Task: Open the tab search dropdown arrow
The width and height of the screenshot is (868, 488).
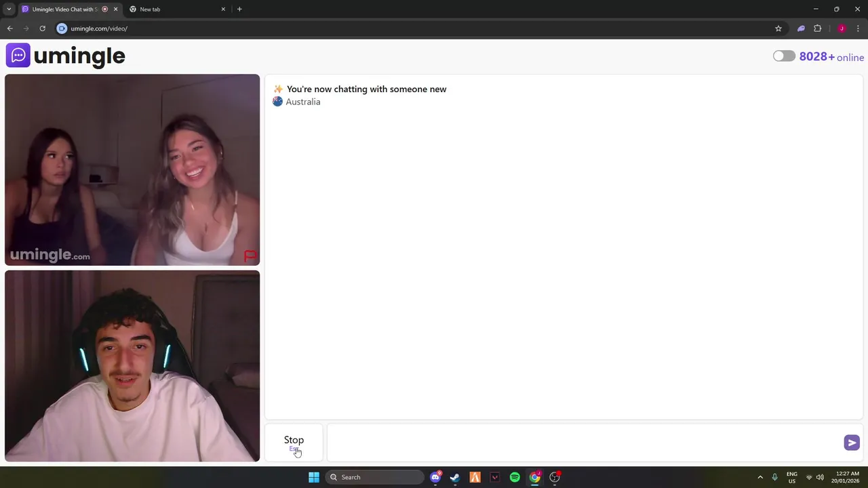Action: pyautogui.click(x=9, y=9)
